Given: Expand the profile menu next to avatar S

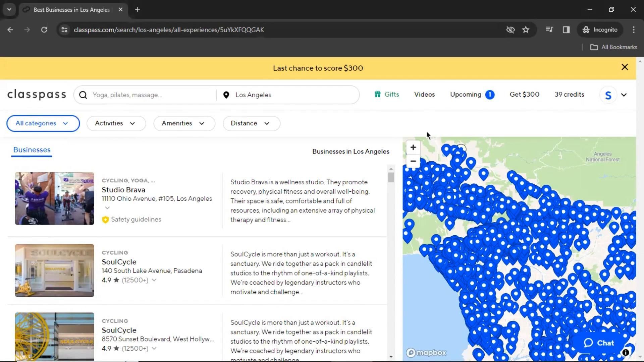Looking at the screenshot, I should click(624, 95).
